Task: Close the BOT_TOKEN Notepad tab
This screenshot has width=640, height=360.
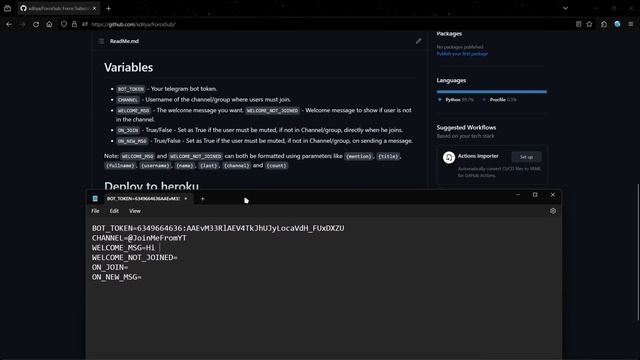Action: (x=186, y=199)
